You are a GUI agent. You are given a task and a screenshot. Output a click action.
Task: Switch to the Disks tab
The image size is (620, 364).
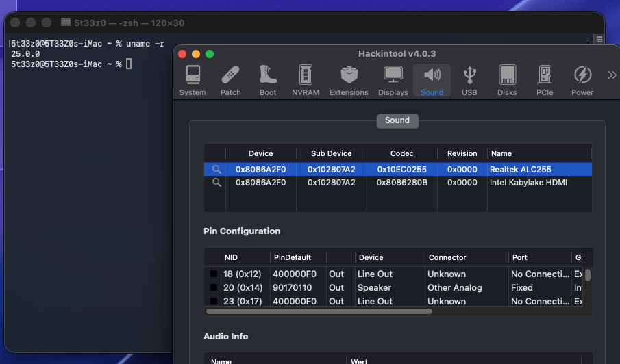click(507, 81)
